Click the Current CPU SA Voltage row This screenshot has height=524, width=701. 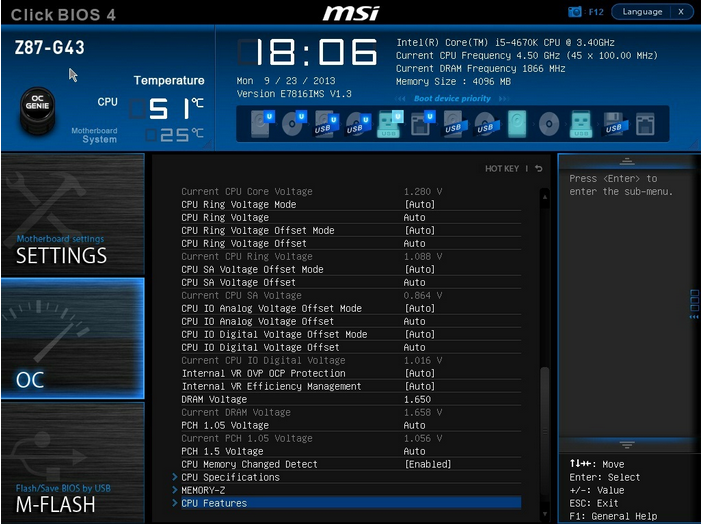coord(351,295)
